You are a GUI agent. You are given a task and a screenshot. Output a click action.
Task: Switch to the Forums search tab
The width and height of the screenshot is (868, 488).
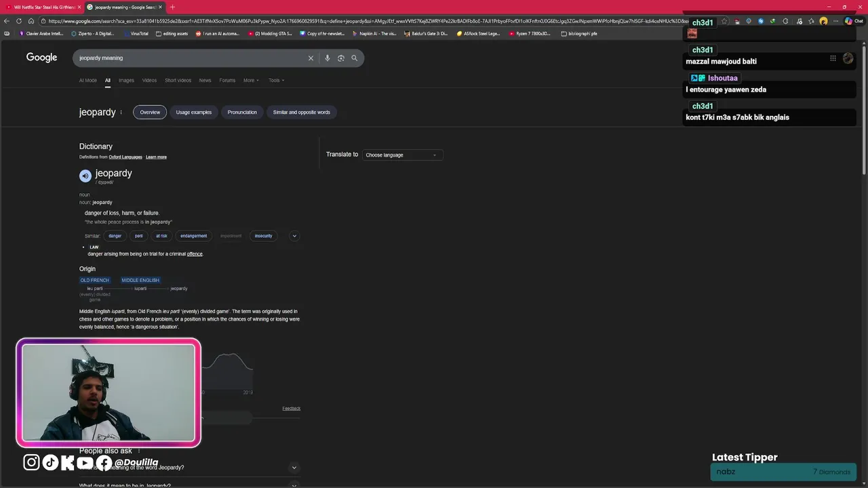pyautogui.click(x=227, y=81)
